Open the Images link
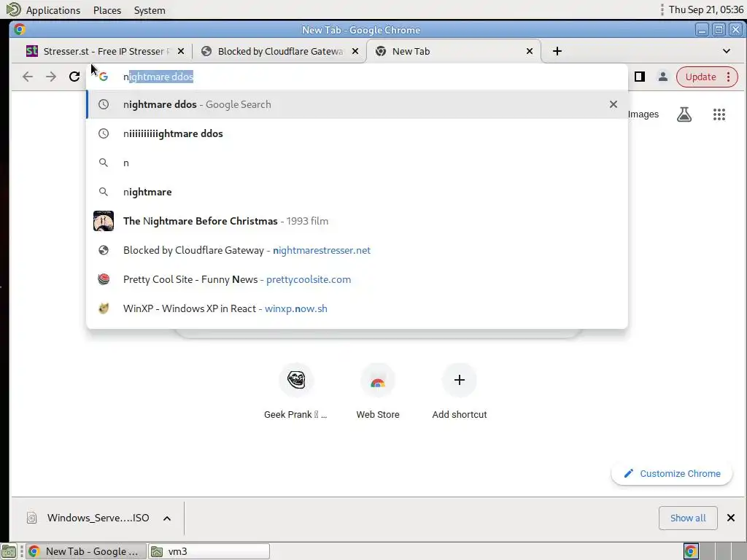The image size is (747, 560). [x=643, y=114]
